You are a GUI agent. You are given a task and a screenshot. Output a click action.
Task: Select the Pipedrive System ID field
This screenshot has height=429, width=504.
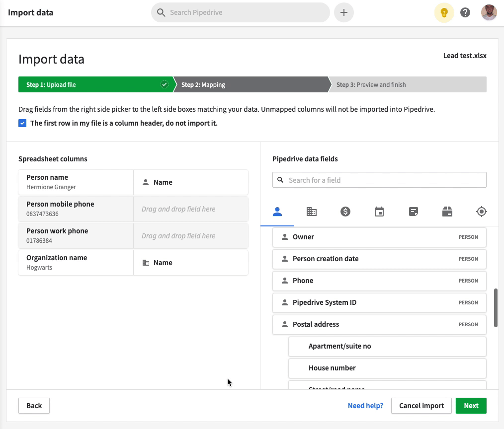click(x=379, y=302)
